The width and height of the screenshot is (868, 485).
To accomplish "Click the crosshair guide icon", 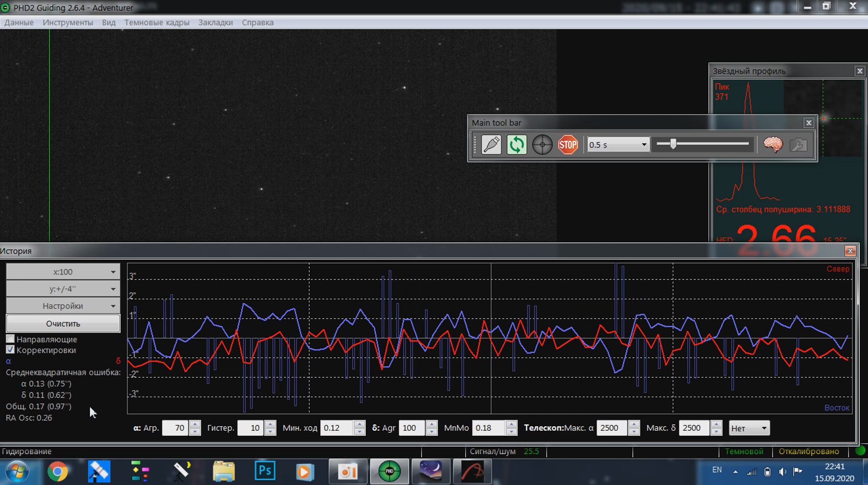I will 542,145.
